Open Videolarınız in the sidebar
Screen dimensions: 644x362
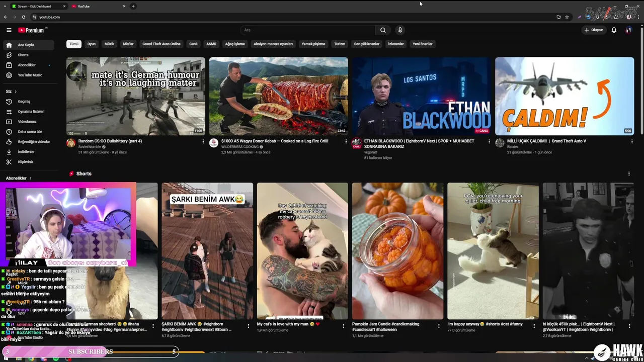[29, 122]
